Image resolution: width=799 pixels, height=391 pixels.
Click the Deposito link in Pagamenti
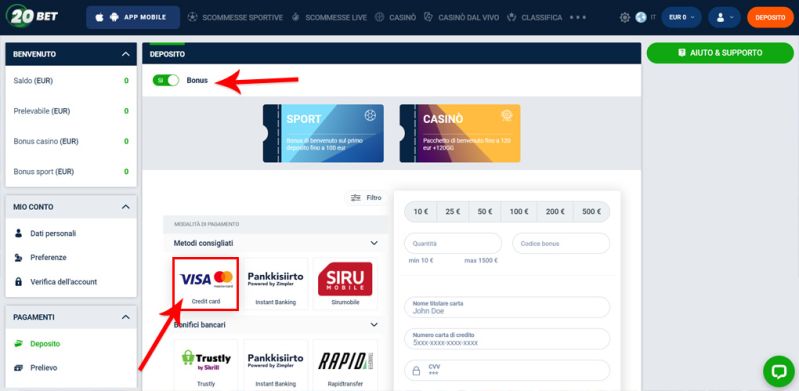click(x=45, y=344)
